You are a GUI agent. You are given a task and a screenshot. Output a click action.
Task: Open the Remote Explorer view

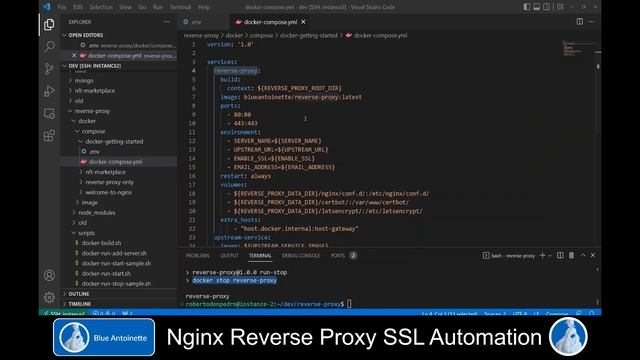(x=49, y=113)
